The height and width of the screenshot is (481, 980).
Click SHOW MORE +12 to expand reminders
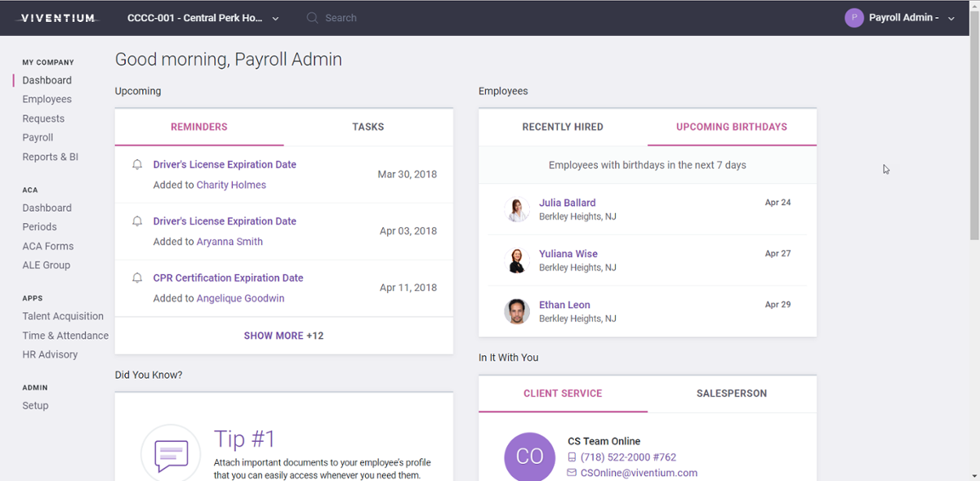pos(283,335)
